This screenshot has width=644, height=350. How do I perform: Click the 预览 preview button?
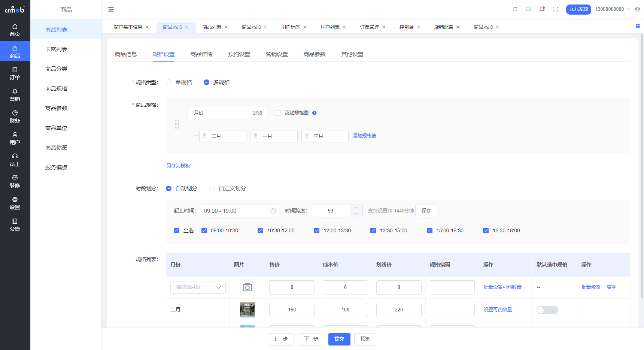(365, 339)
